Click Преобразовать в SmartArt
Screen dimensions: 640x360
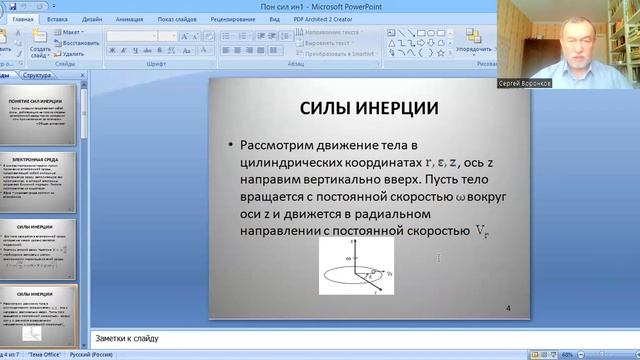pyautogui.click(x=336, y=54)
